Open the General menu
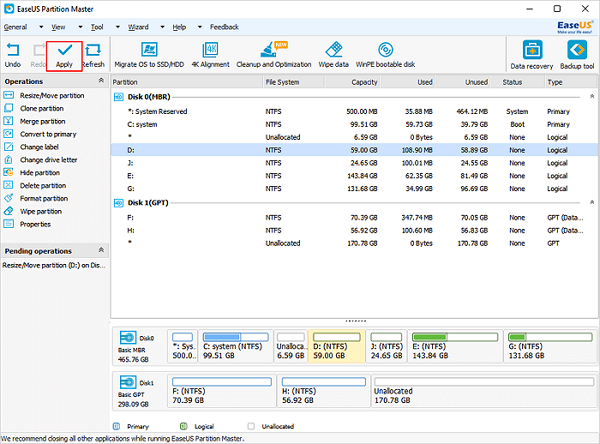The height and width of the screenshot is (444, 600). tap(15, 27)
